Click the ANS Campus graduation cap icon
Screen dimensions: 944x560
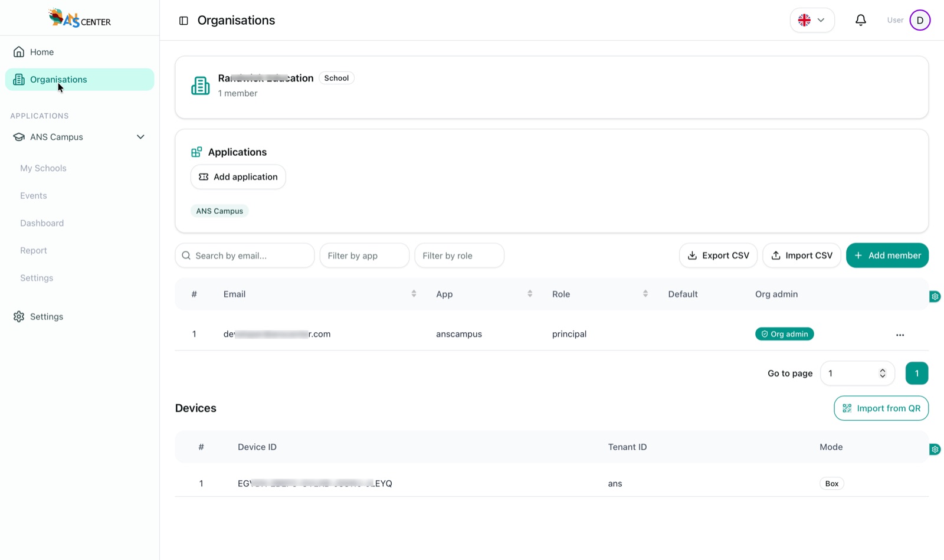pos(19,137)
